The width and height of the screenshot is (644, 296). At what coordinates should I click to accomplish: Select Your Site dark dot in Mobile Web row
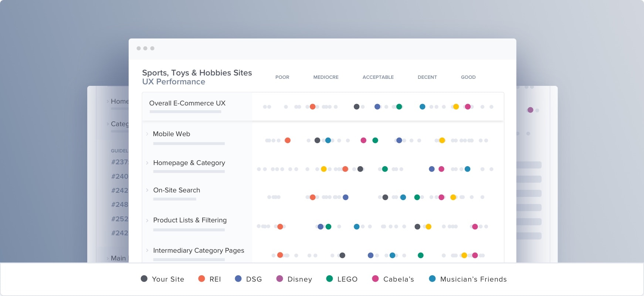317,140
